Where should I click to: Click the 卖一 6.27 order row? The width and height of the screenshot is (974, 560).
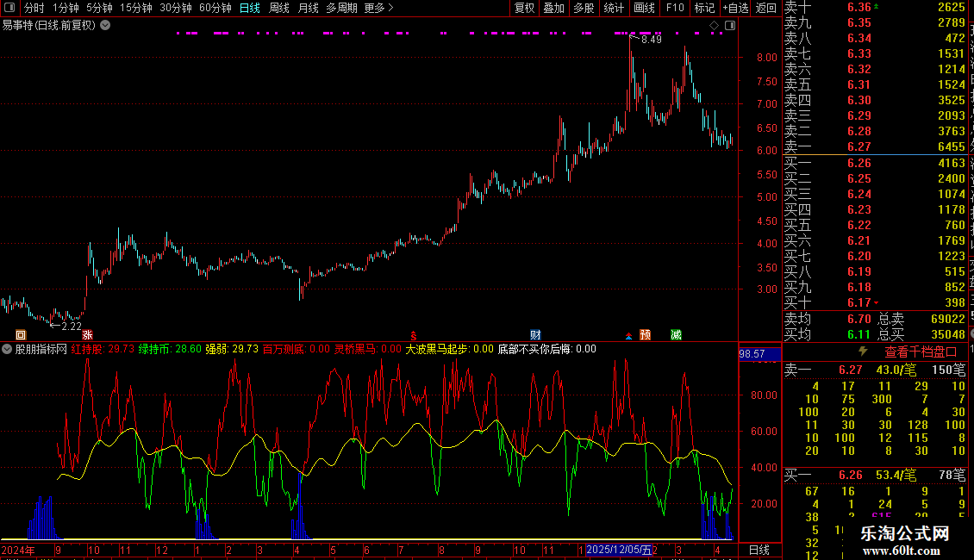pyautogui.click(x=875, y=146)
